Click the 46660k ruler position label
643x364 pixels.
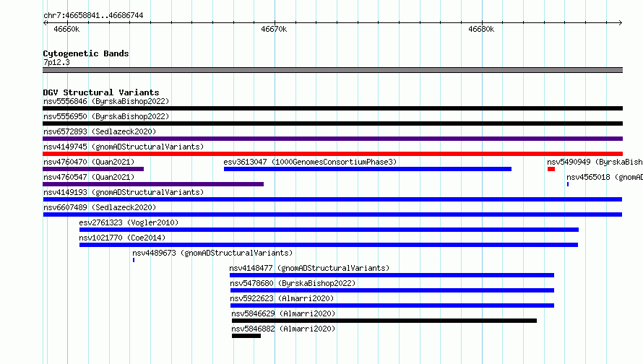tap(66, 29)
